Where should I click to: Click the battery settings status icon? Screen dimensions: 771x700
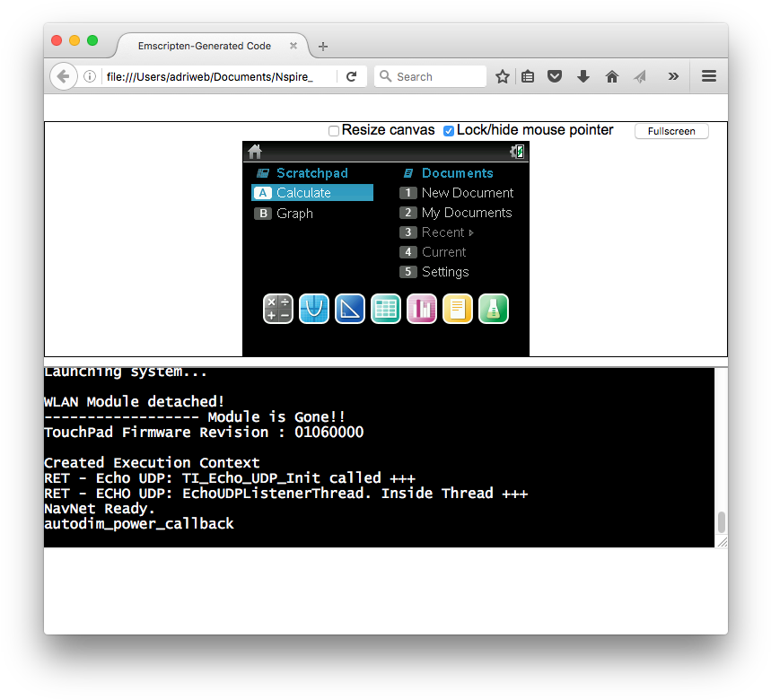pyautogui.click(x=517, y=152)
